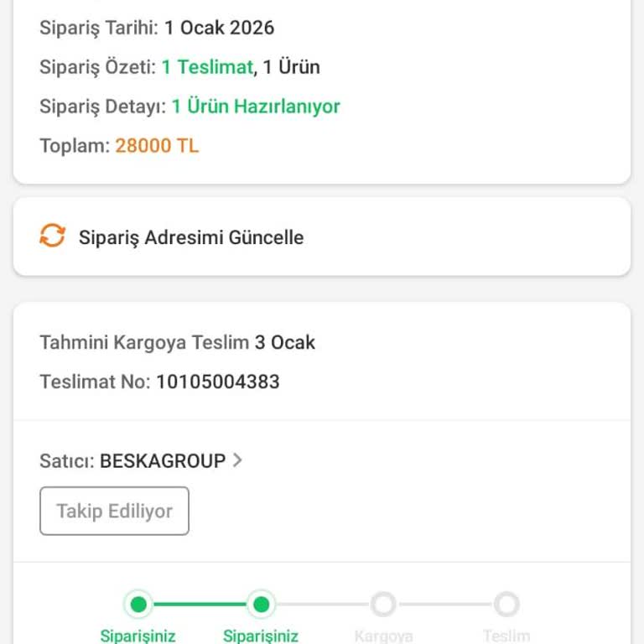Tap the orange 28000 TL total
Screen dimensions: 644x644
[x=157, y=146]
